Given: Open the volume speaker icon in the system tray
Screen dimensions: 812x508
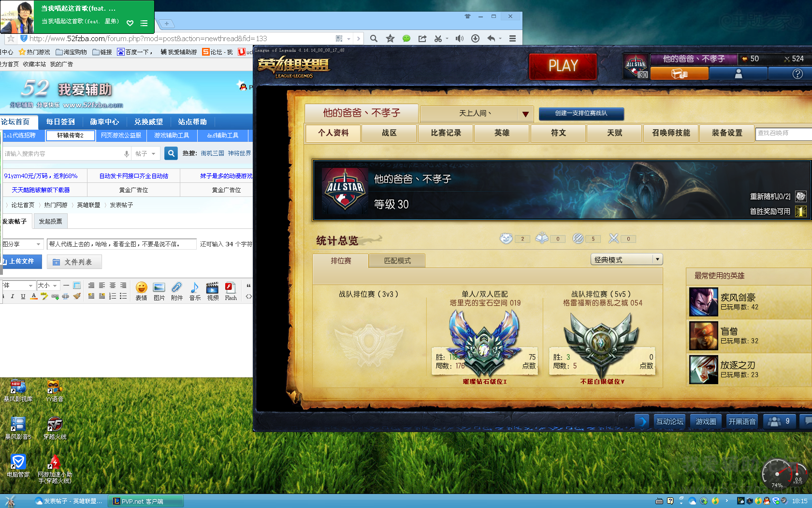Looking at the screenshot, I should click(x=783, y=501).
